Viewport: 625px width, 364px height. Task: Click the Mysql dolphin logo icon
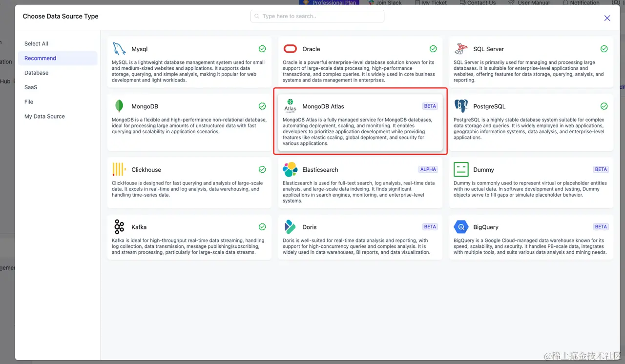[119, 49]
